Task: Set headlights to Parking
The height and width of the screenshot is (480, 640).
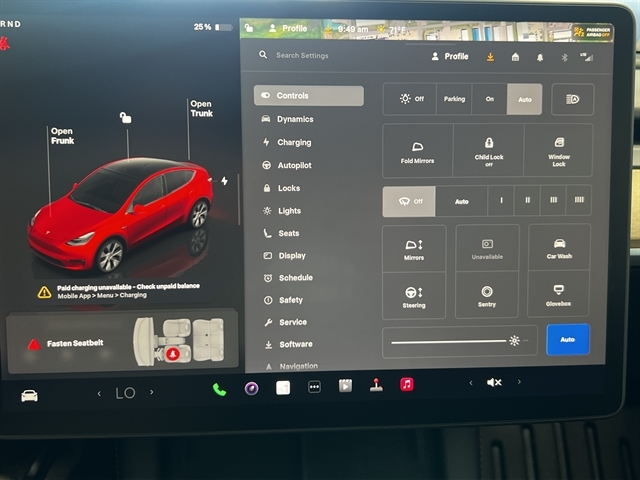Action: coord(454,99)
